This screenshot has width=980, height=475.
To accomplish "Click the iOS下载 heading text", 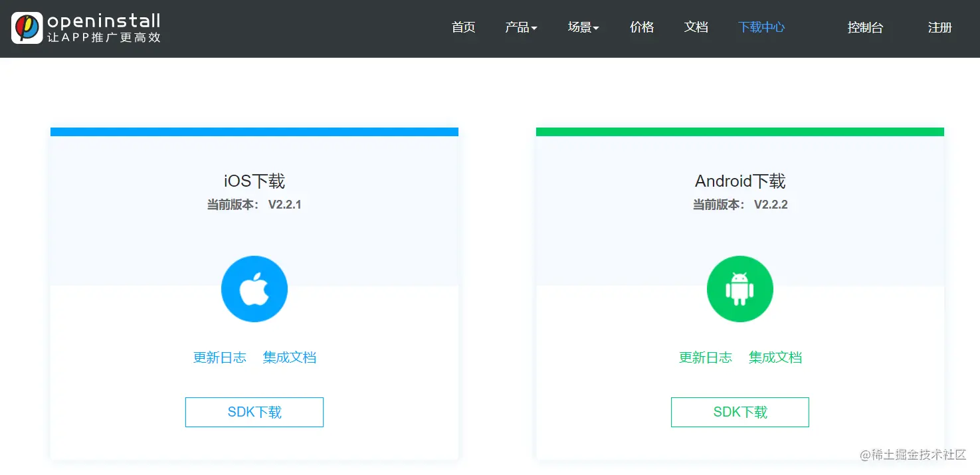I will tap(254, 181).
